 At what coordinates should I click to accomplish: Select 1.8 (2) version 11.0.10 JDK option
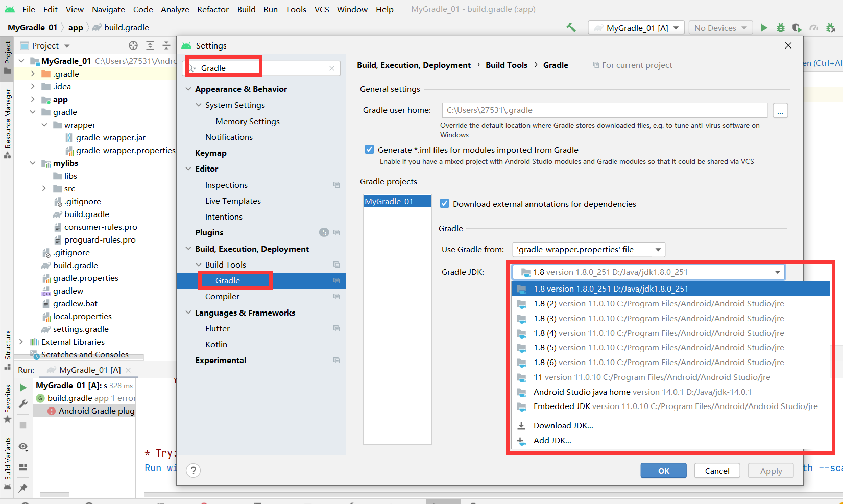(670, 303)
